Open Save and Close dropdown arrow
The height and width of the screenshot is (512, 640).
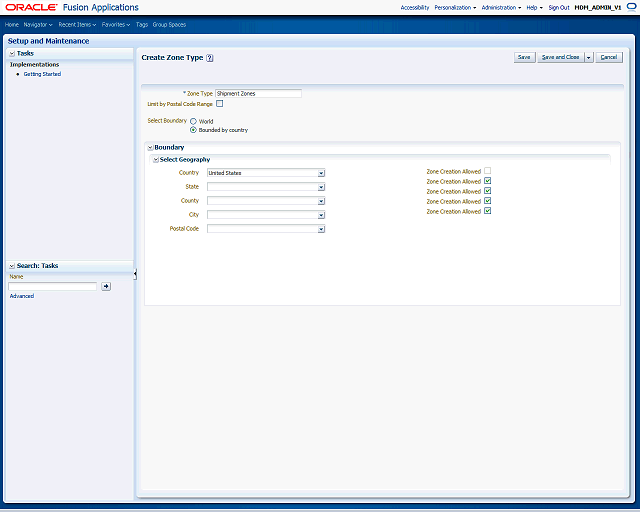coord(589,58)
